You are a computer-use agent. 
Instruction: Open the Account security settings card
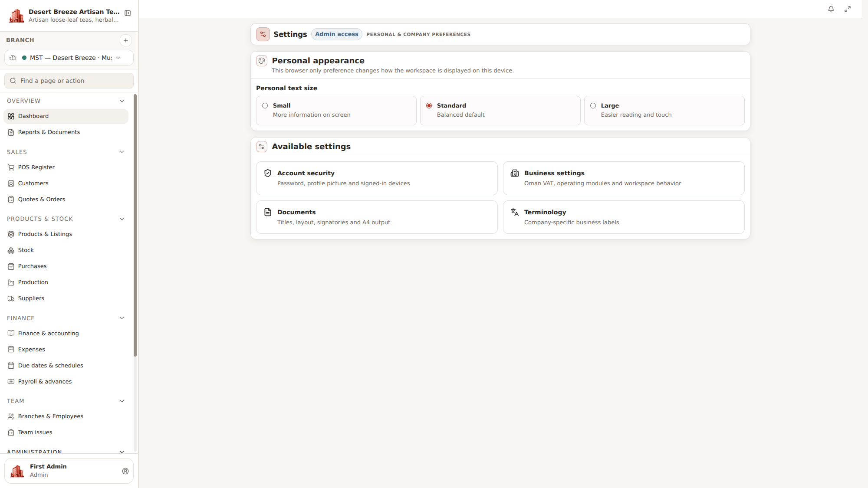377,178
